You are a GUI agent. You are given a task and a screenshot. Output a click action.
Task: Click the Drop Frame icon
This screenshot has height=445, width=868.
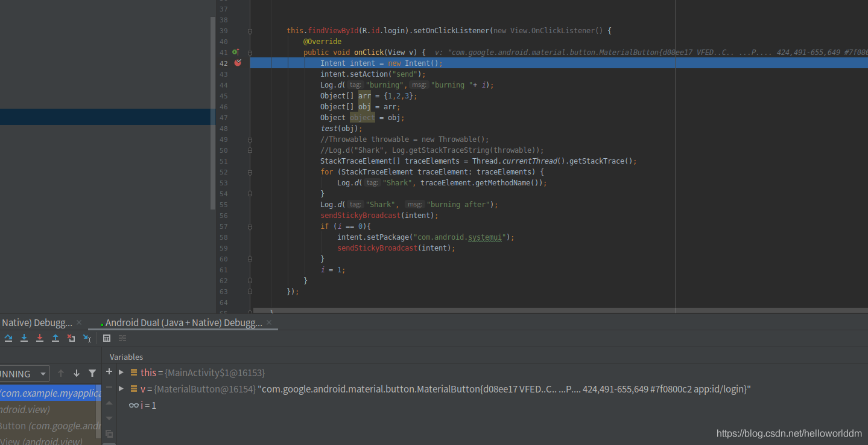[71, 338]
